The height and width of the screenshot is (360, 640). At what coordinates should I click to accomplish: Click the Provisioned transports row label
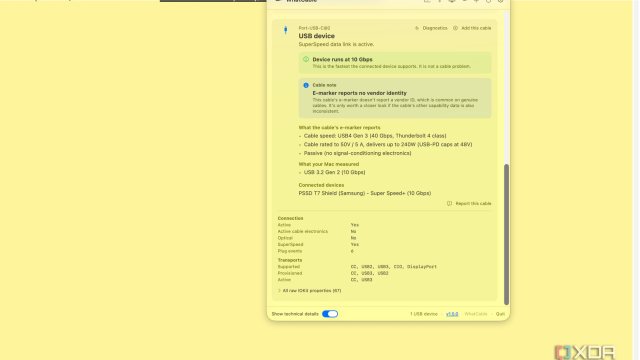(x=290, y=273)
